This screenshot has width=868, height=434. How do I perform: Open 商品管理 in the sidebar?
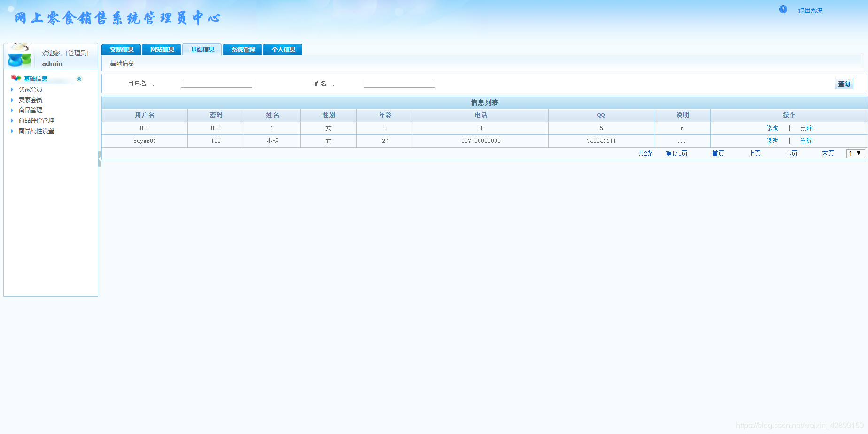31,110
